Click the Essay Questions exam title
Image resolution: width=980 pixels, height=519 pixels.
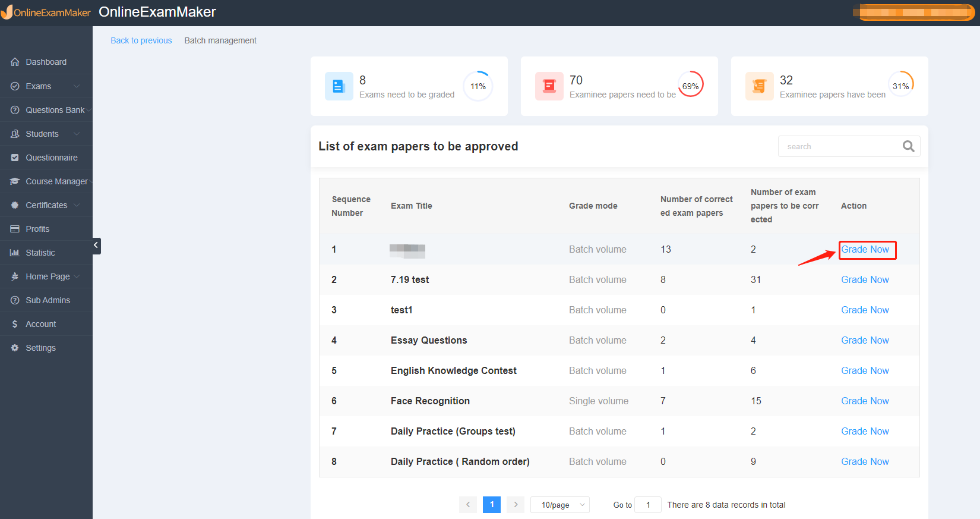[429, 340]
